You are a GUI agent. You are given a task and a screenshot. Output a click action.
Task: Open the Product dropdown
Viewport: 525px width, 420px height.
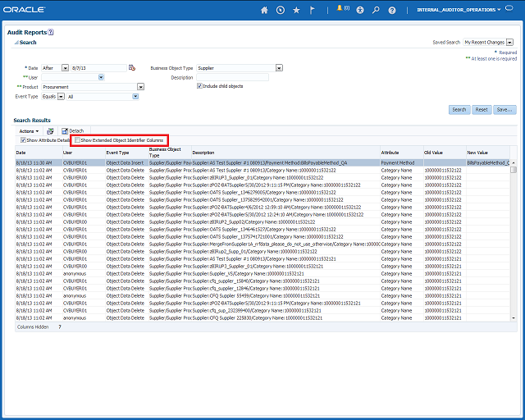click(140, 87)
